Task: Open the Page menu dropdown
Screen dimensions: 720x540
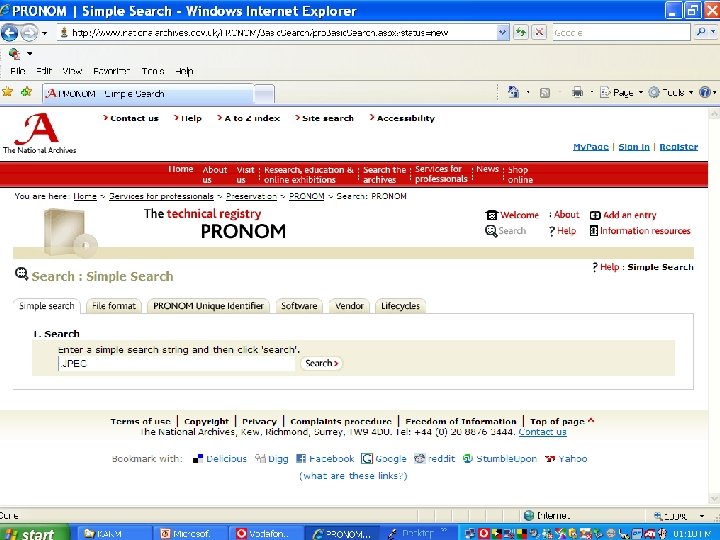Action: click(621, 92)
